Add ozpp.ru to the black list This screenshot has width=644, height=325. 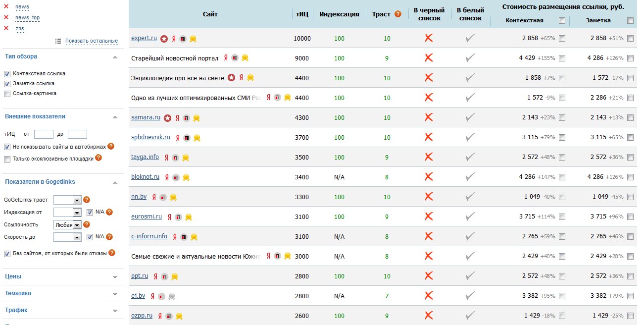(429, 316)
